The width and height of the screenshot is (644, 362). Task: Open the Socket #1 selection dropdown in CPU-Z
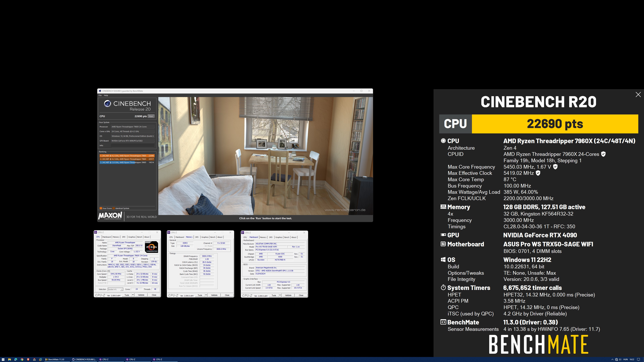tap(115, 289)
